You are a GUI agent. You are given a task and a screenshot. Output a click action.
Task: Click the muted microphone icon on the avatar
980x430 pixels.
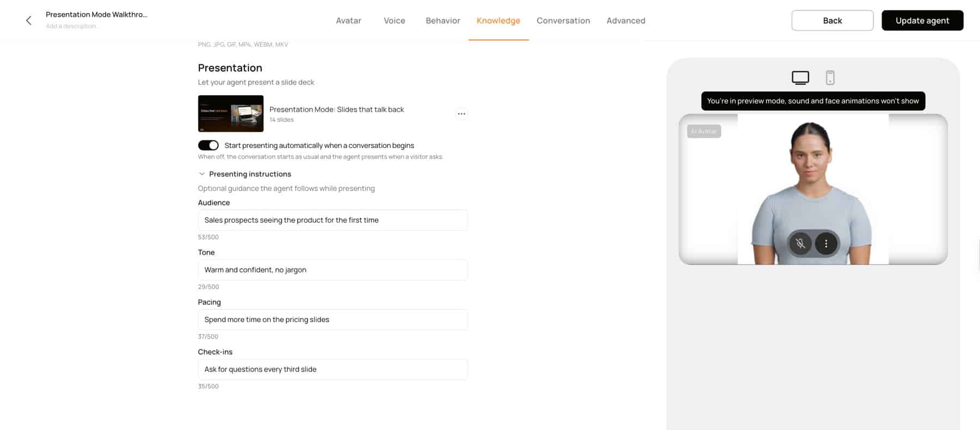pos(800,243)
